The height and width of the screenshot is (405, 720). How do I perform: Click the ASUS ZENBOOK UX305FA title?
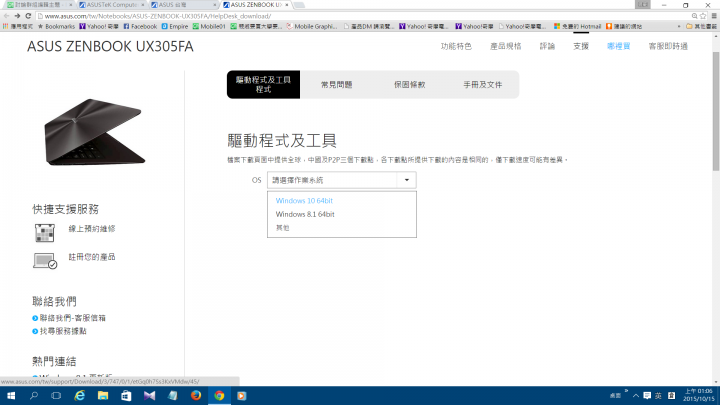click(x=110, y=46)
